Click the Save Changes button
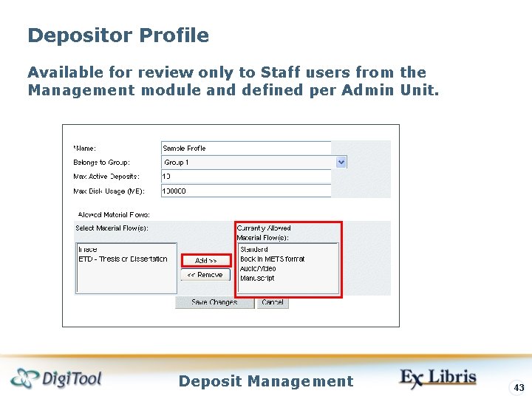The width and height of the screenshot is (532, 399). coord(214,302)
